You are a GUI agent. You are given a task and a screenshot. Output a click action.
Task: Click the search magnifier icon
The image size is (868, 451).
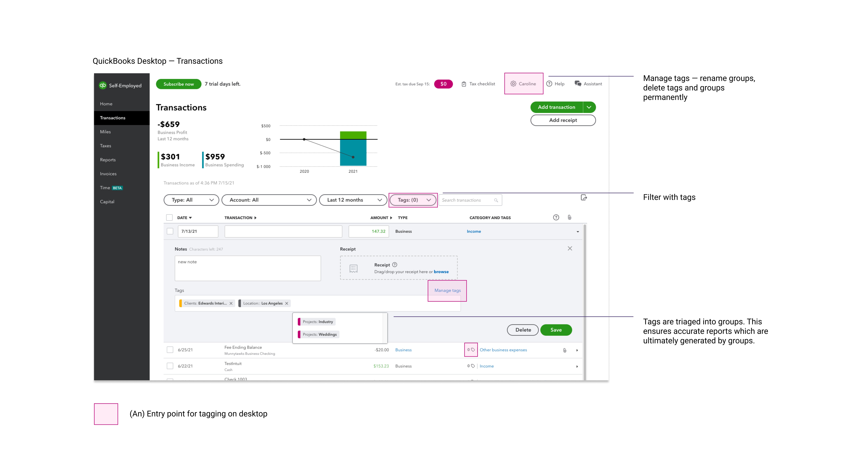click(496, 200)
